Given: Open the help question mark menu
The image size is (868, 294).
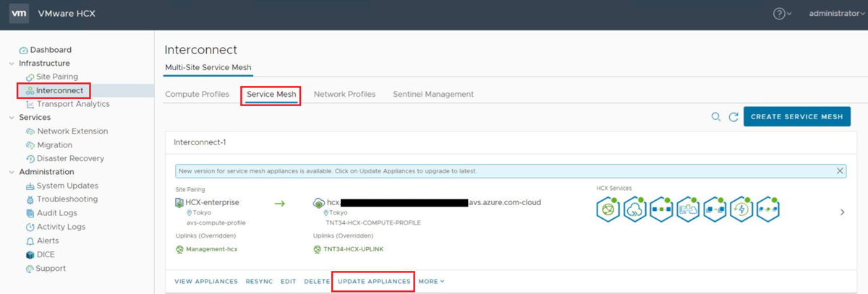Looking at the screenshot, I should 783,14.
